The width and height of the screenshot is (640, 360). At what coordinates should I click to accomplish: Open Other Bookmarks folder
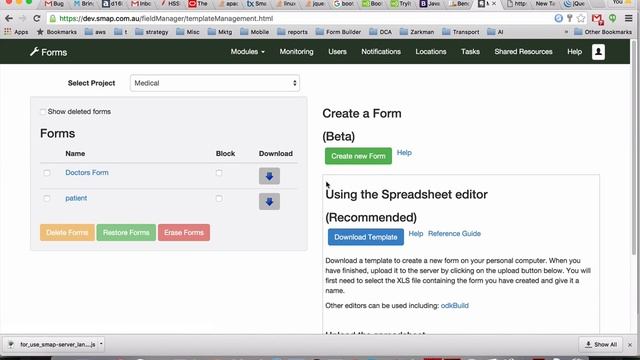click(x=603, y=32)
